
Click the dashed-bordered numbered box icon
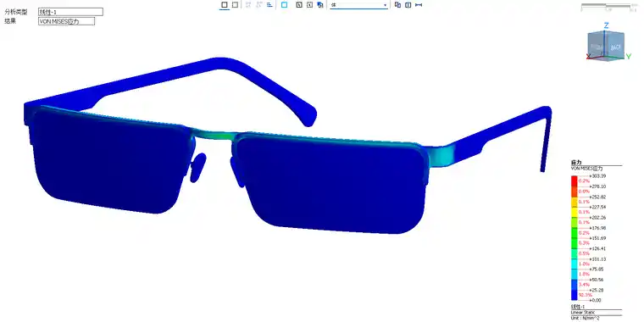[x=309, y=5]
